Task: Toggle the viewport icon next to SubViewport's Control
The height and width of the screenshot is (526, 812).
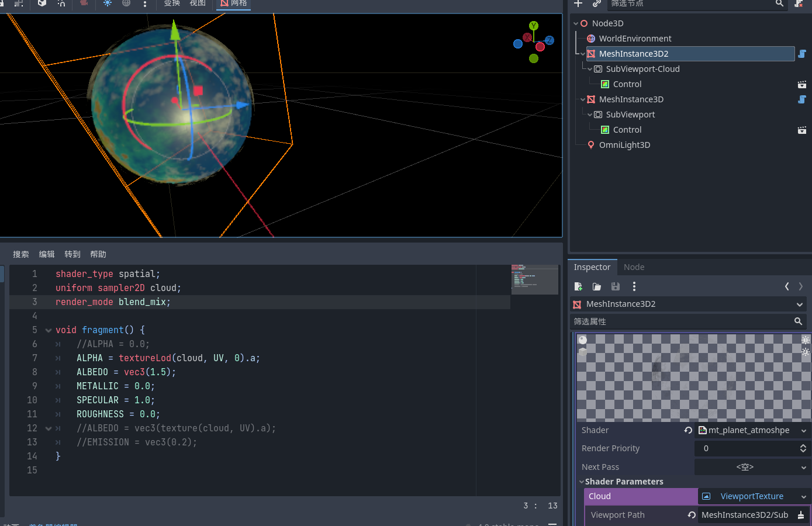Action: (x=801, y=130)
